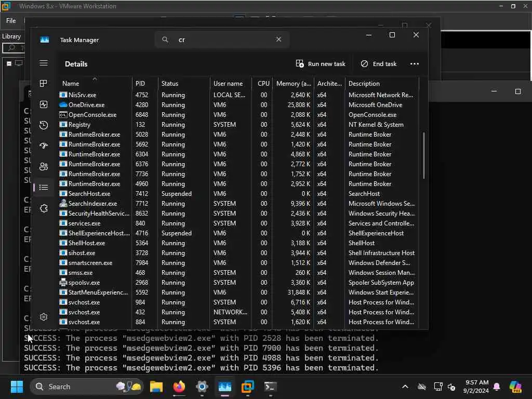Sort by the Status column header
The width and height of the screenshot is (532, 399).
[184, 84]
